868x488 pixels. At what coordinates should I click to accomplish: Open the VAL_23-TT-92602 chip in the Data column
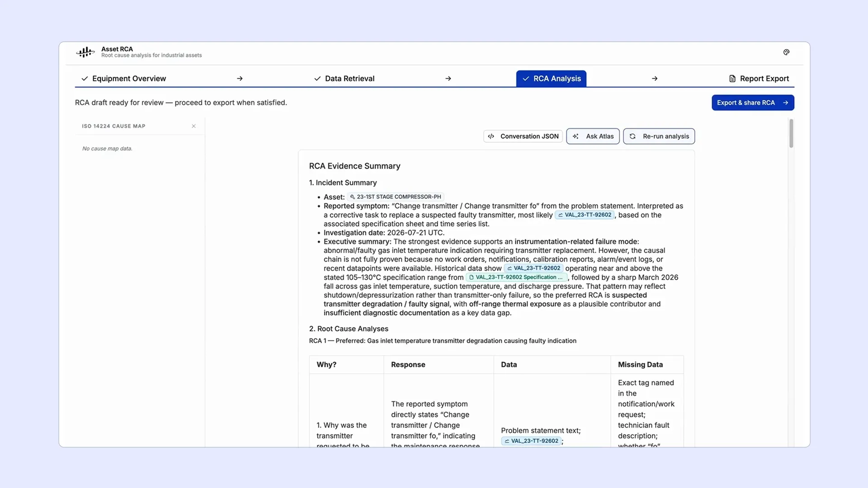pyautogui.click(x=531, y=441)
